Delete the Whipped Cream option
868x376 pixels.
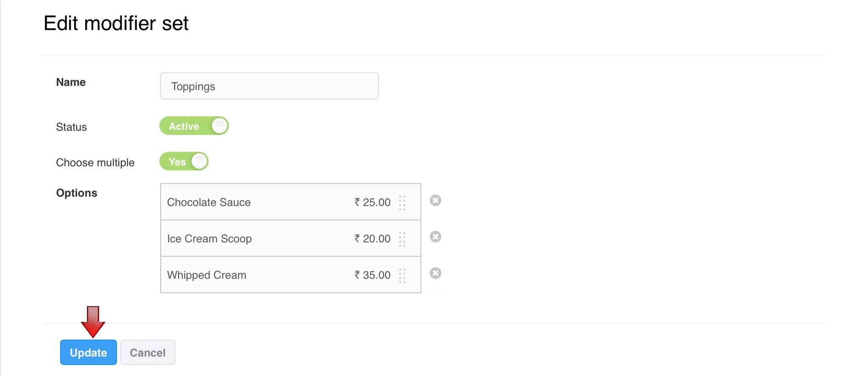435,273
